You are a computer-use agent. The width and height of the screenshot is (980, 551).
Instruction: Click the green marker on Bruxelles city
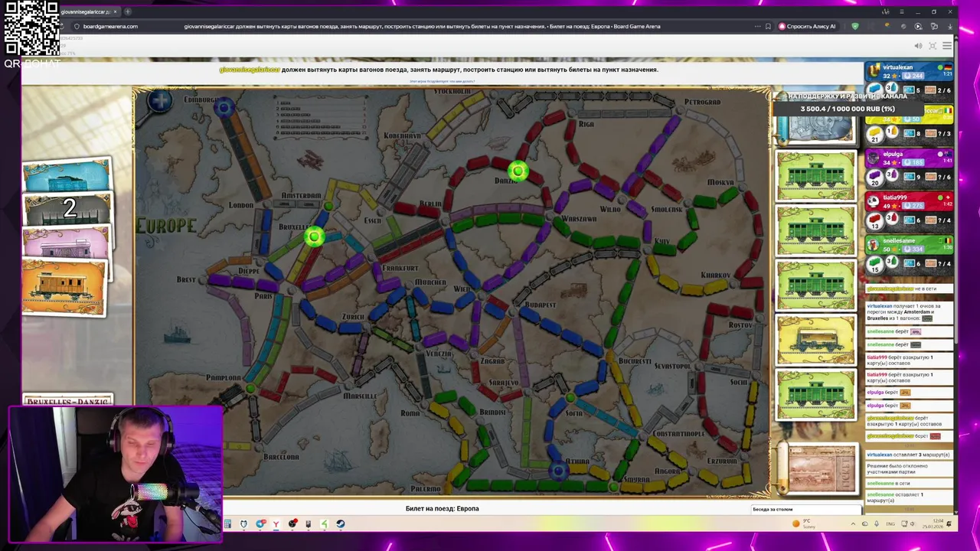point(314,237)
